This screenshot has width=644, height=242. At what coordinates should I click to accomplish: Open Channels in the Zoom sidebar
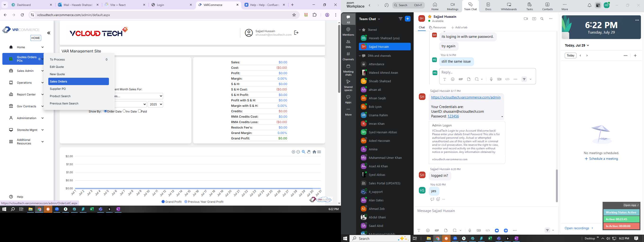tap(348, 56)
